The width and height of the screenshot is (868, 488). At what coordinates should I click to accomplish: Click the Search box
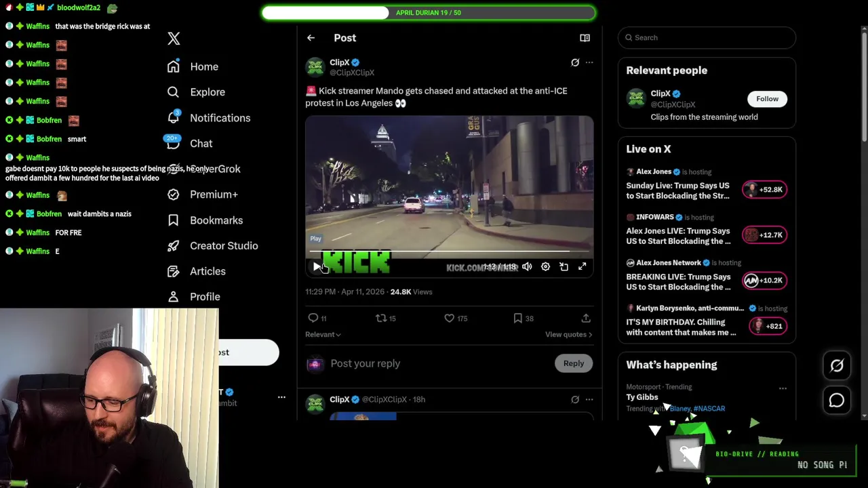tap(707, 38)
